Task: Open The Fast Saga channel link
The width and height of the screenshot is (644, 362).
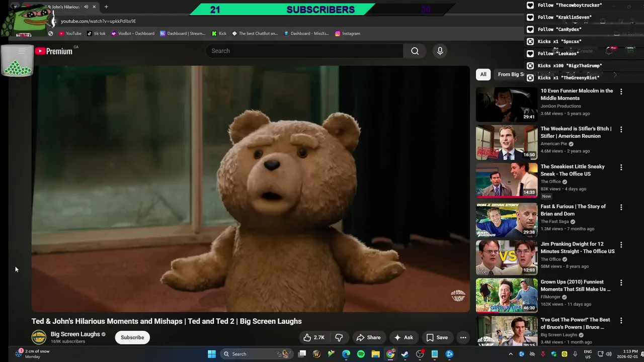Action: [554, 221]
